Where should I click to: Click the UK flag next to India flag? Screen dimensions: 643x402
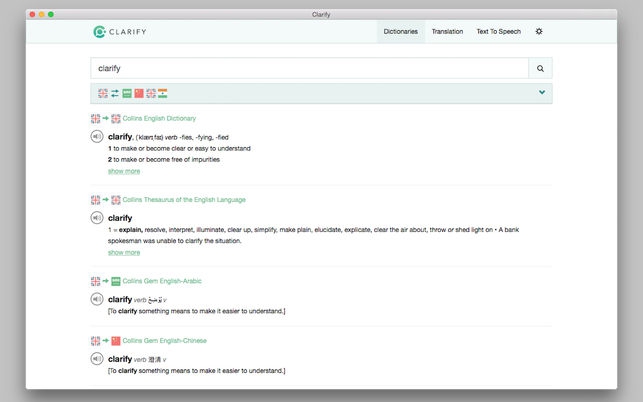click(x=151, y=93)
